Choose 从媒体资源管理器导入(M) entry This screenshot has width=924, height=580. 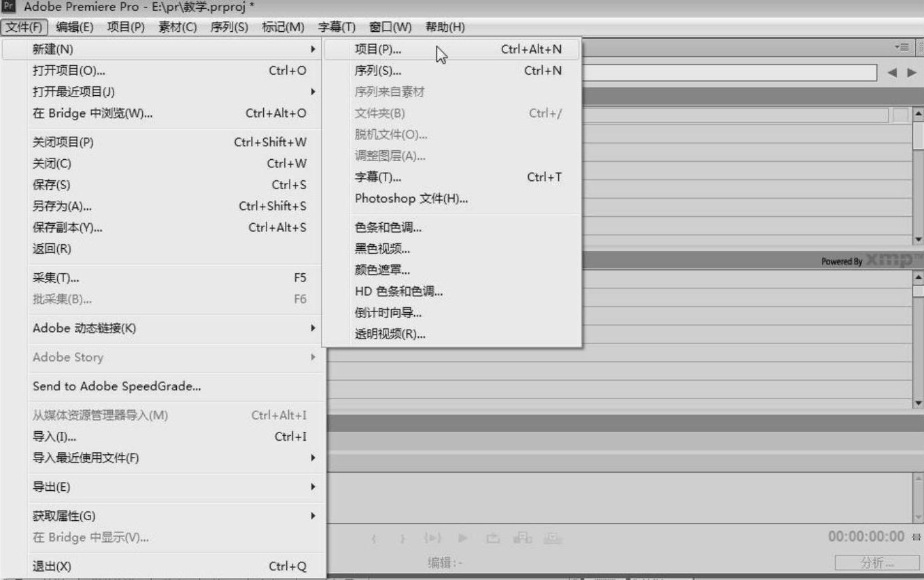163,415
